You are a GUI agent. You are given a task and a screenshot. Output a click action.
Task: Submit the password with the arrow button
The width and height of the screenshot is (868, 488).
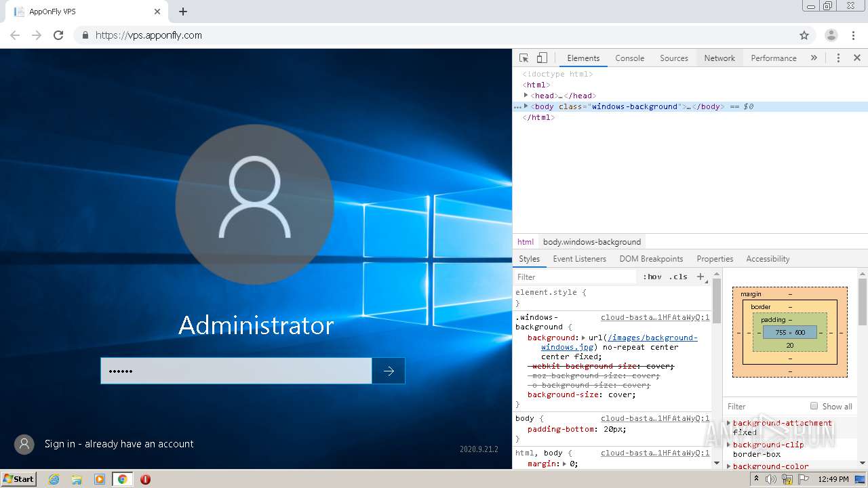(389, 371)
